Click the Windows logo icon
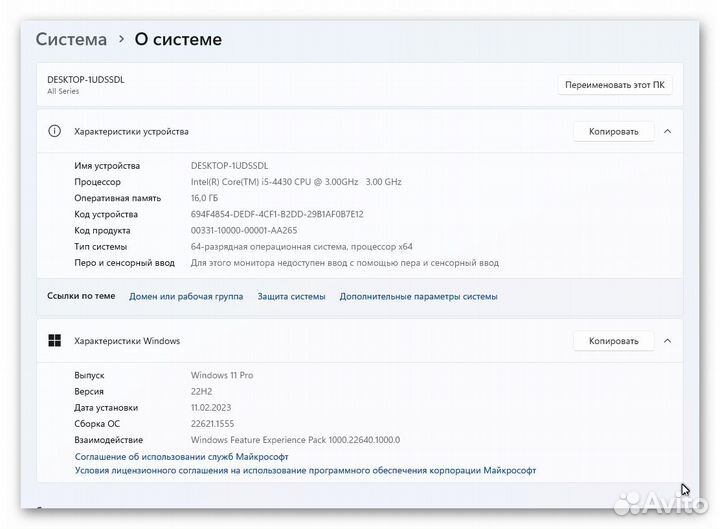Image resolution: width=720 pixels, height=529 pixels. 55,341
